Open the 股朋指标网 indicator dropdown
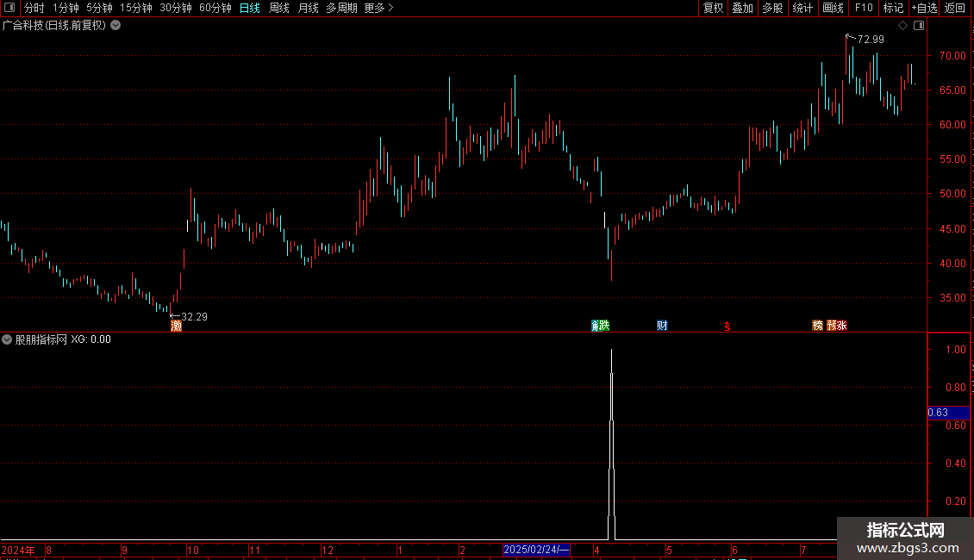 coord(7,339)
